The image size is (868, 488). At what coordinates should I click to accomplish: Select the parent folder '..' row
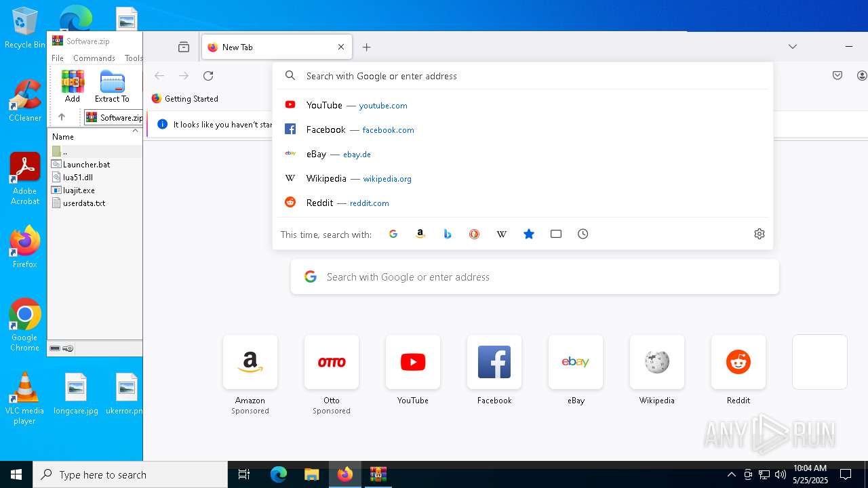(95, 151)
